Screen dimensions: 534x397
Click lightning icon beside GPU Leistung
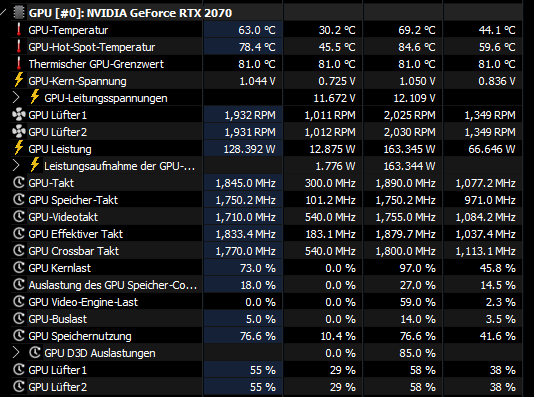[19, 148]
